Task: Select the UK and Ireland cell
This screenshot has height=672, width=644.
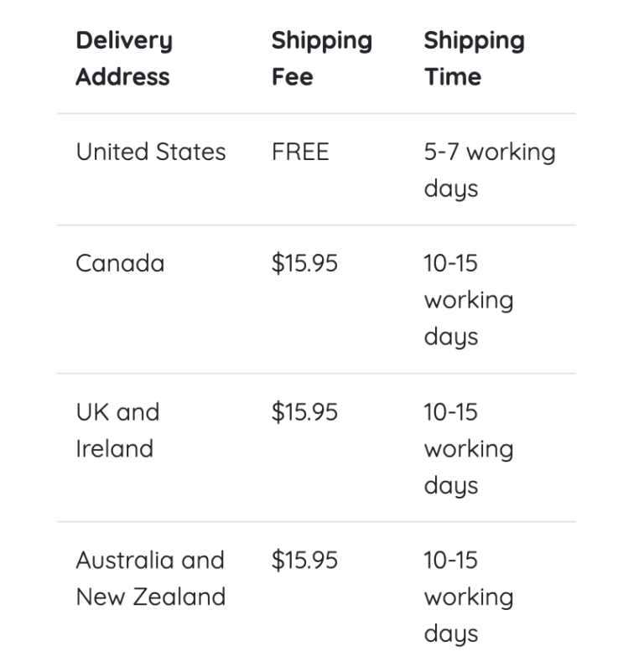Action: [x=117, y=431]
